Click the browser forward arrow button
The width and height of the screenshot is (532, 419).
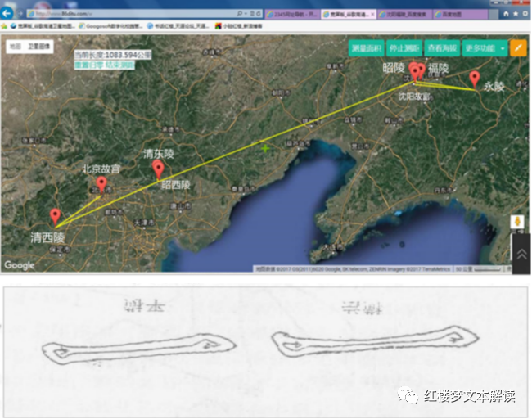click(20, 14)
